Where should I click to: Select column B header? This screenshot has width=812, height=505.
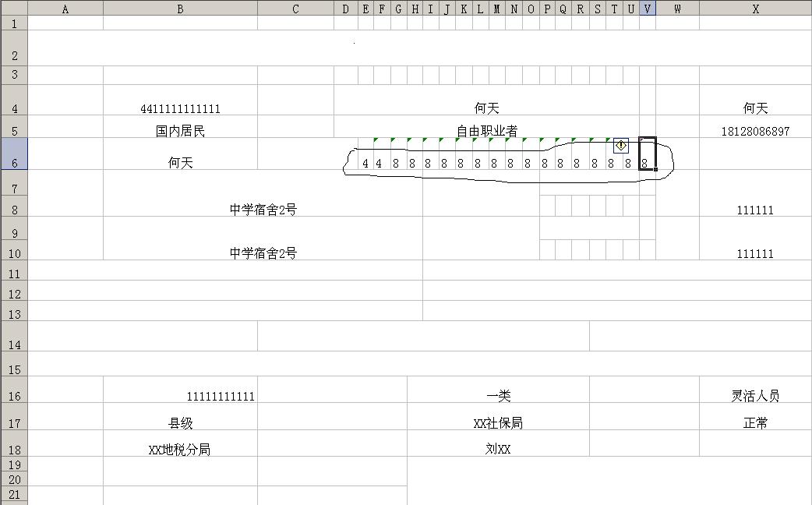(180, 9)
